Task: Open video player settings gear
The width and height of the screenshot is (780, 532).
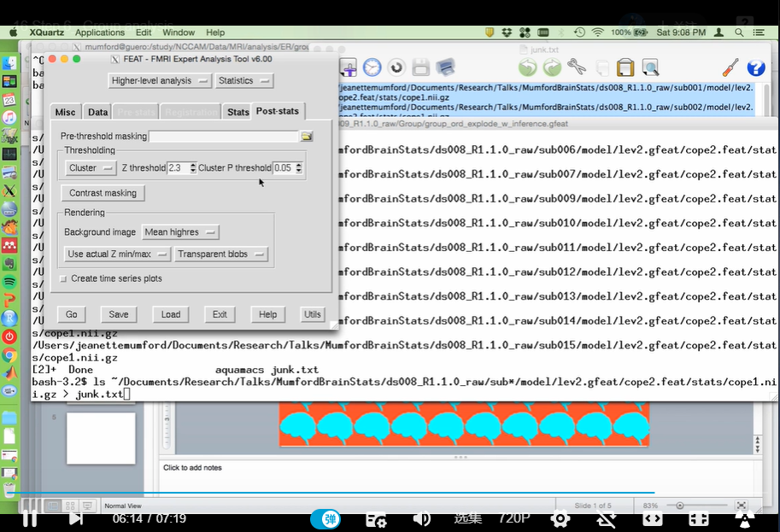Action: (x=560, y=519)
